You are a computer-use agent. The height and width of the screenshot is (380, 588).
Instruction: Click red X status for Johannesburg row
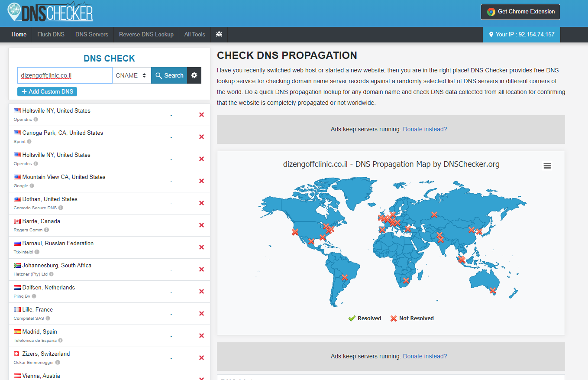201,270
